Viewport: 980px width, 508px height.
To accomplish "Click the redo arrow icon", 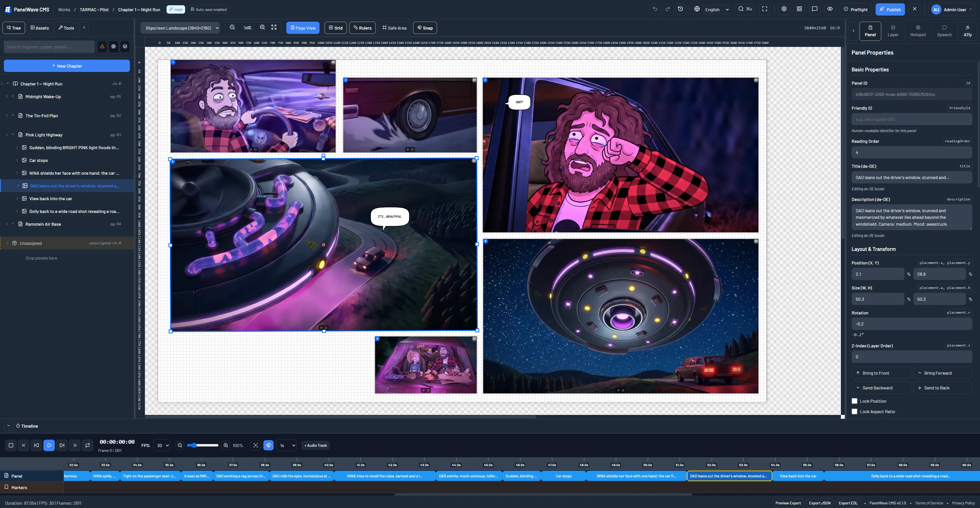I will point(667,9).
